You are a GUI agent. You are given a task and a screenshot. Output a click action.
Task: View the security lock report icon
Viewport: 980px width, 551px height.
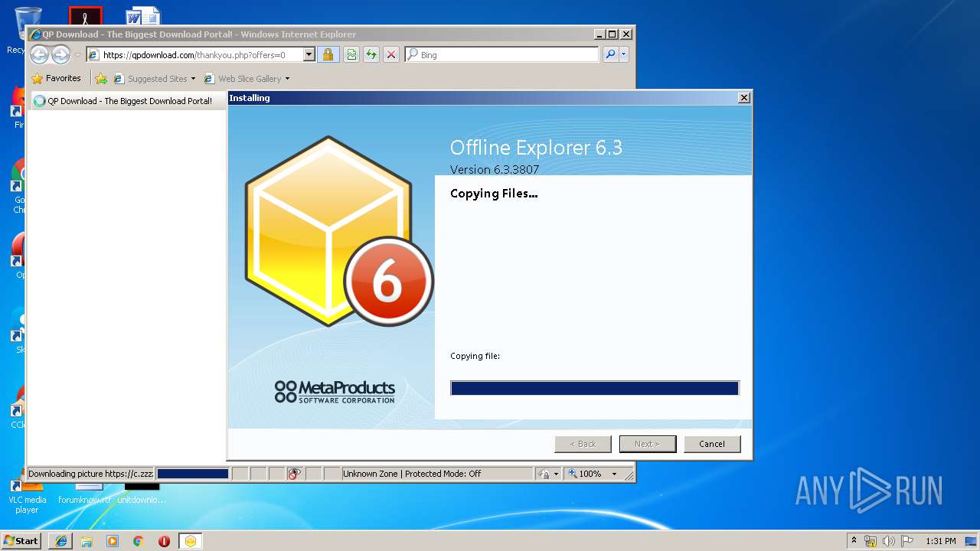point(328,54)
